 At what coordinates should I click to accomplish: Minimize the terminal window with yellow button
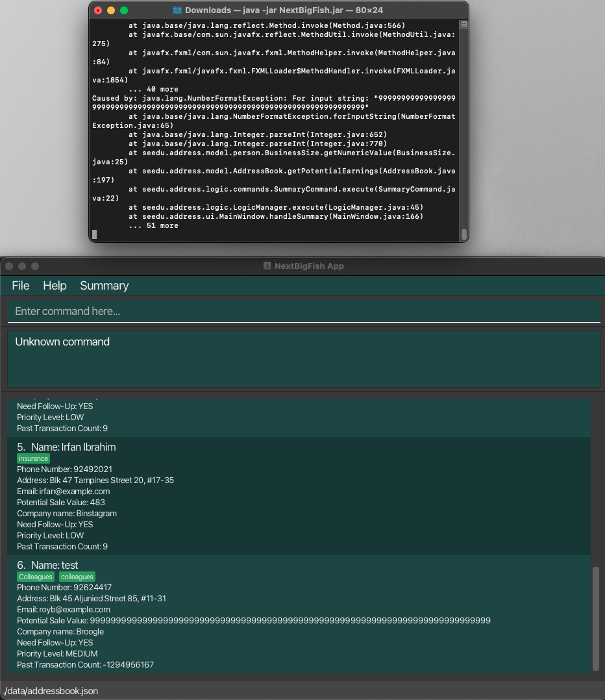point(111,10)
